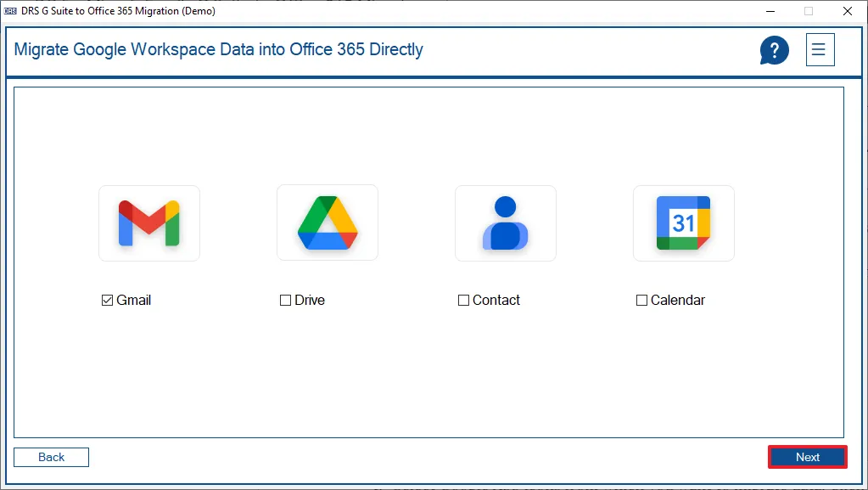This screenshot has width=868, height=490.
Task: Click the Gmail envelope icon
Action: tap(149, 222)
